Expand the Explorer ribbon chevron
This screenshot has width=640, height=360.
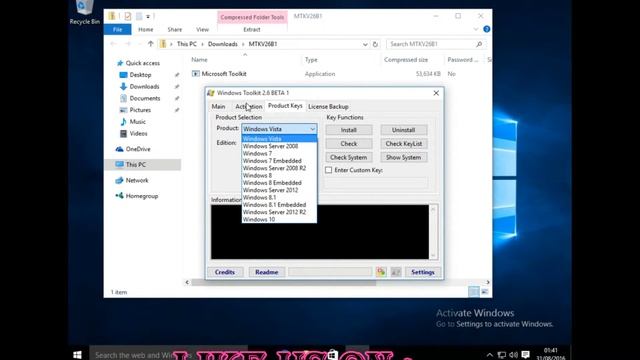476,29
